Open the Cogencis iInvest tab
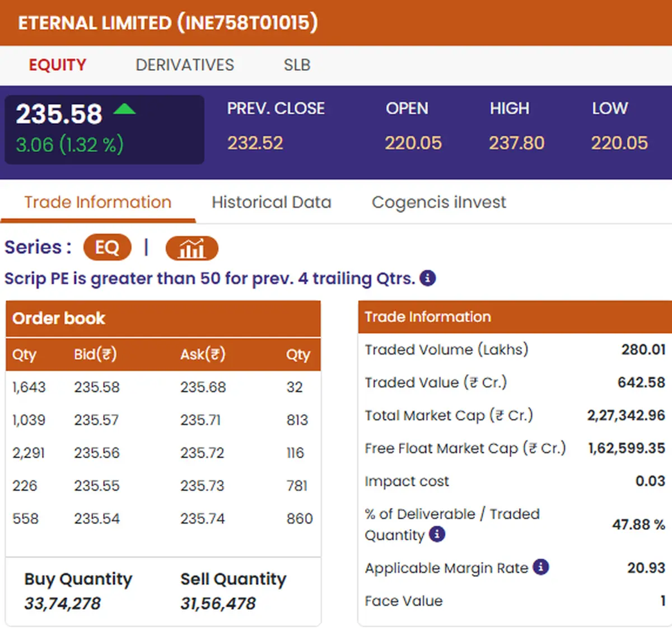Screen dimensions: 672x634 pos(439,202)
